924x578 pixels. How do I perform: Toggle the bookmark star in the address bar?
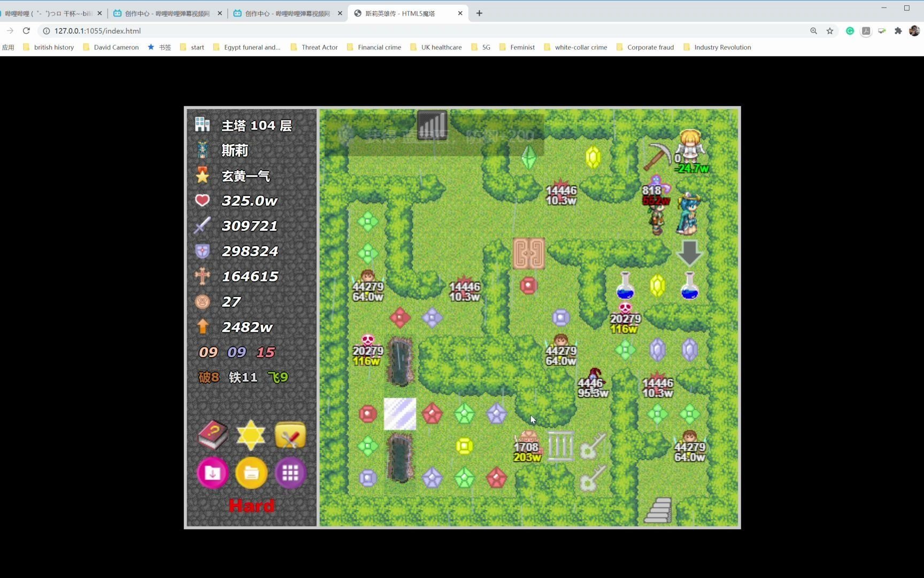click(x=830, y=31)
